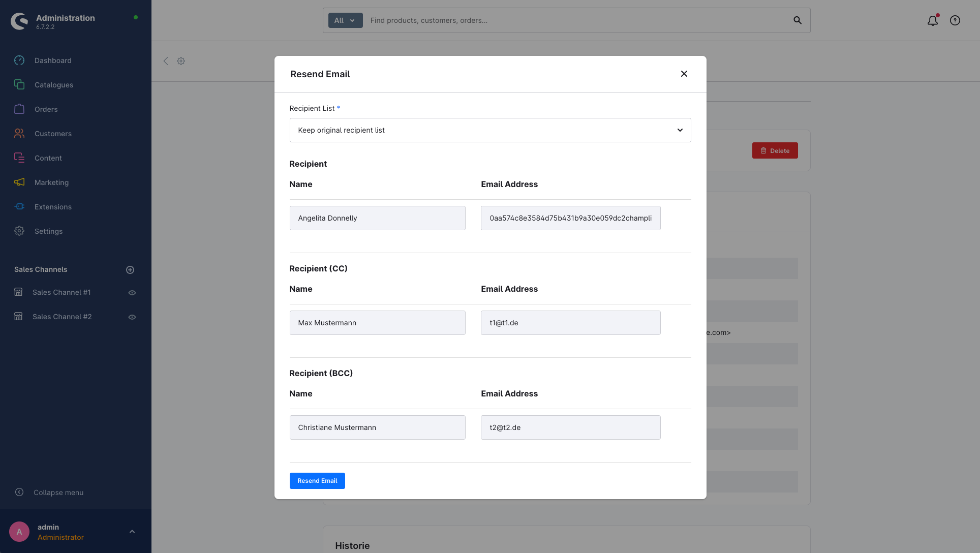Toggle the eye icon for Sales Channel #1

tap(132, 293)
